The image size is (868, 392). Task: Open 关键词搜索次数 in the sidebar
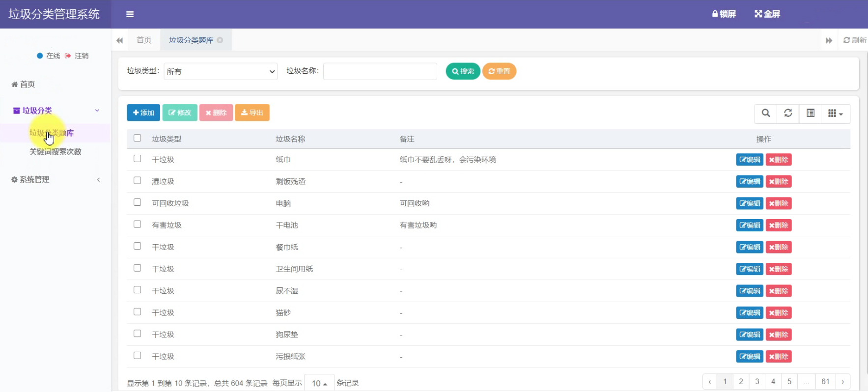[56, 152]
